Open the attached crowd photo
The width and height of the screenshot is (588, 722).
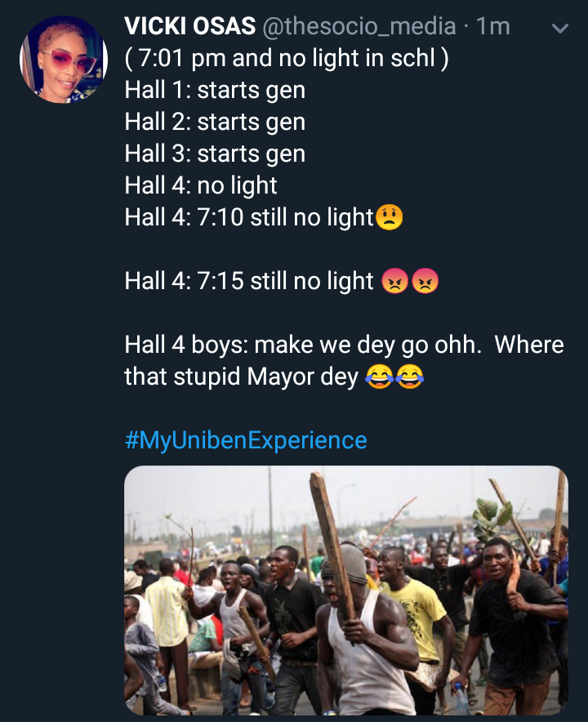345,590
